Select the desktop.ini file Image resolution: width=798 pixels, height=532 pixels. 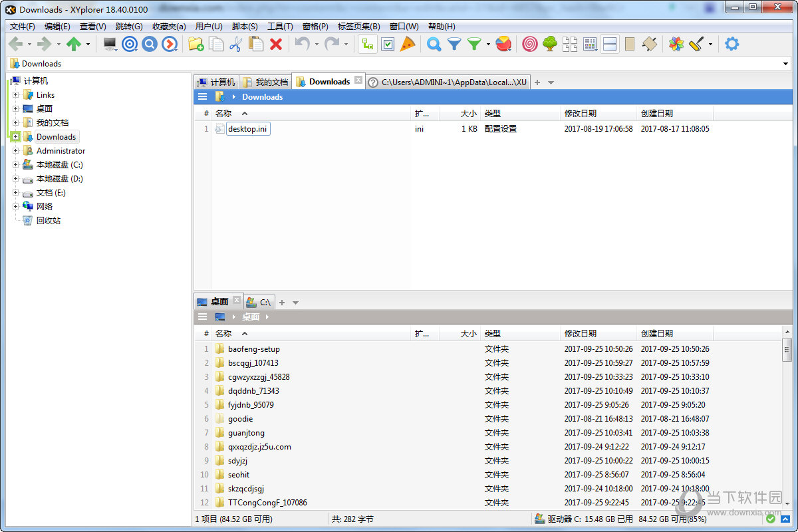pyautogui.click(x=248, y=129)
